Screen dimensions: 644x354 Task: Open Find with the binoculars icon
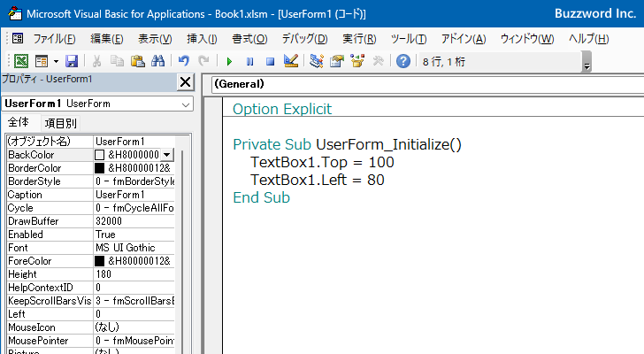(x=157, y=61)
